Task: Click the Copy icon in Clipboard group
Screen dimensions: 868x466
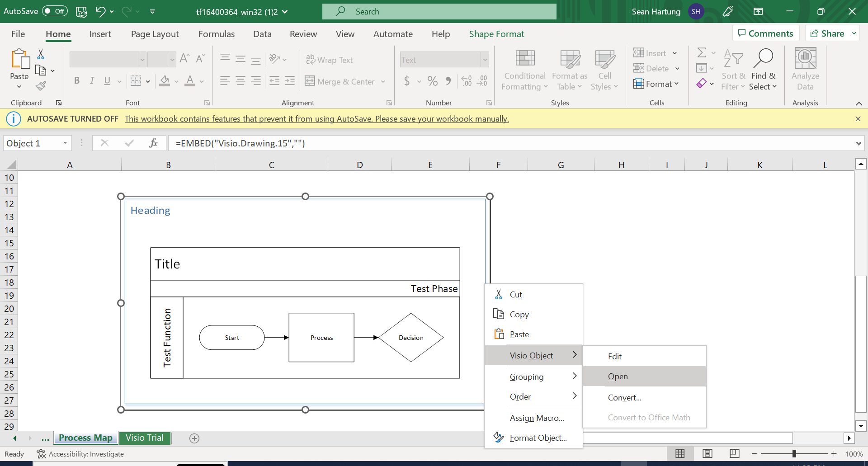Action: click(41, 71)
